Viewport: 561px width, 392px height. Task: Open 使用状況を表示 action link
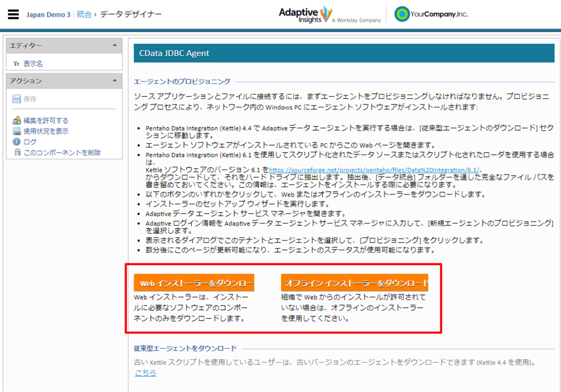[46, 131]
